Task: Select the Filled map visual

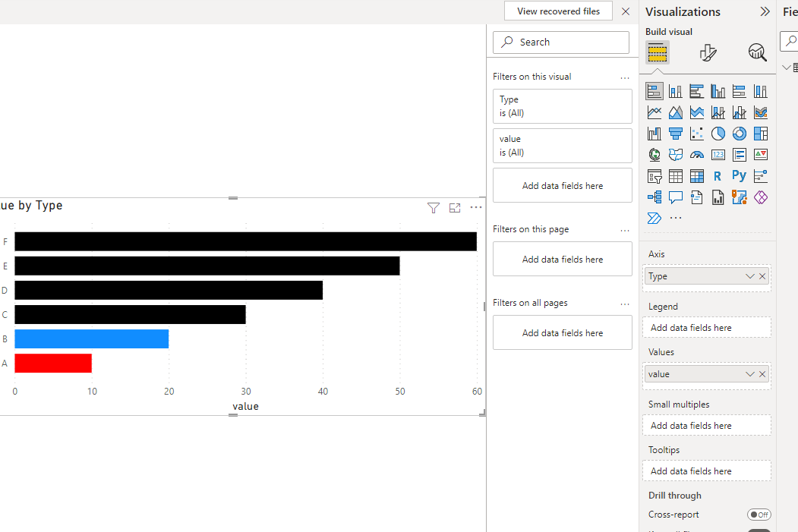Action: pyautogui.click(x=675, y=155)
